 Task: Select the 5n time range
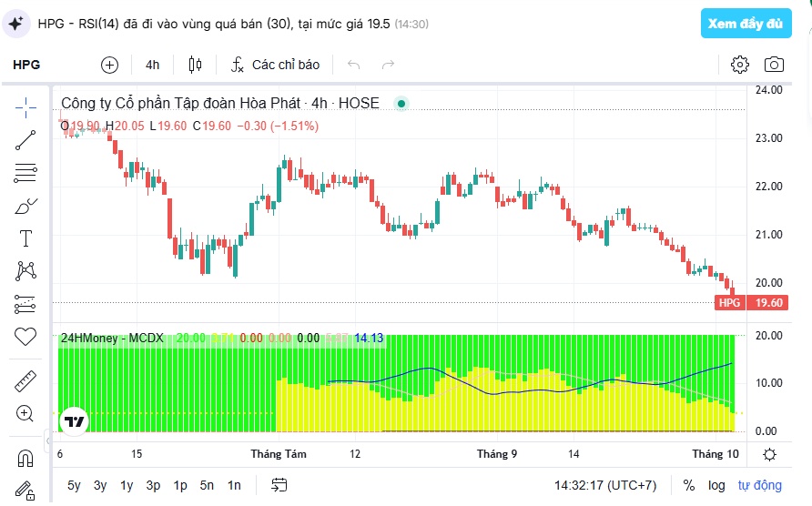tap(207, 485)
